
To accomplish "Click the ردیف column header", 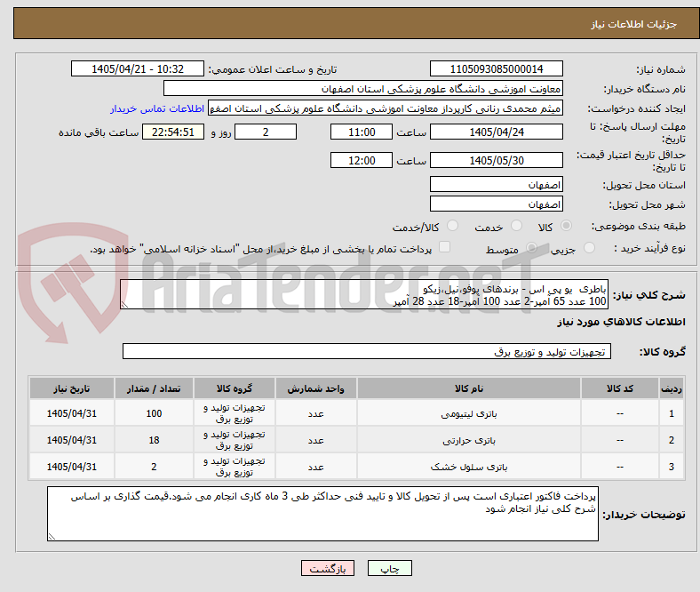I will (672, 388).
